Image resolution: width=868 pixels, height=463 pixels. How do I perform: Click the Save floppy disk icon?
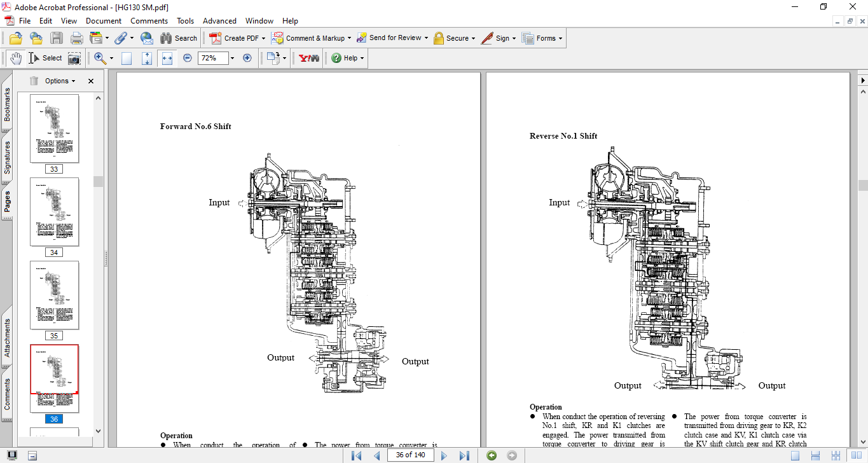pos(57,38)
